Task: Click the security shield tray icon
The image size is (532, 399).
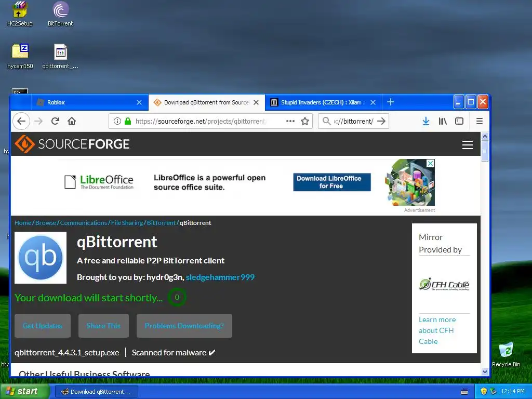Action: (484, 391)
